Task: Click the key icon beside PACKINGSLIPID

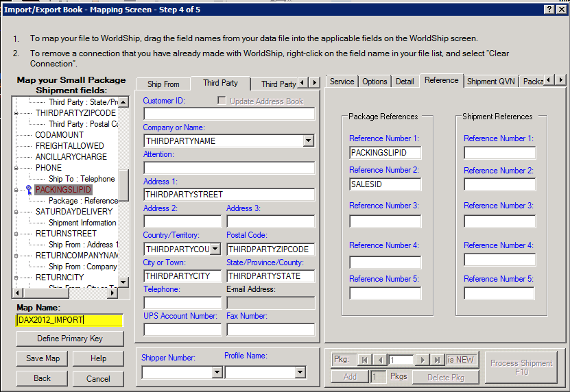Action: (x=28, y=190)
